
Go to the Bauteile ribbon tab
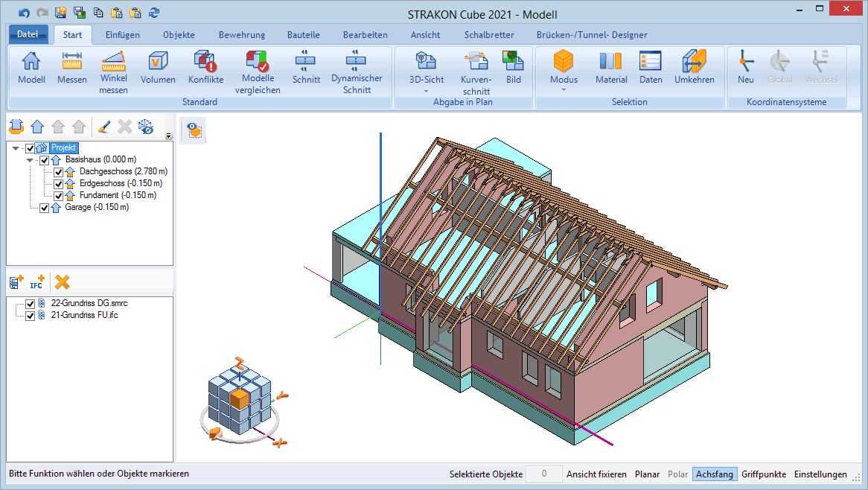point(304,35)
